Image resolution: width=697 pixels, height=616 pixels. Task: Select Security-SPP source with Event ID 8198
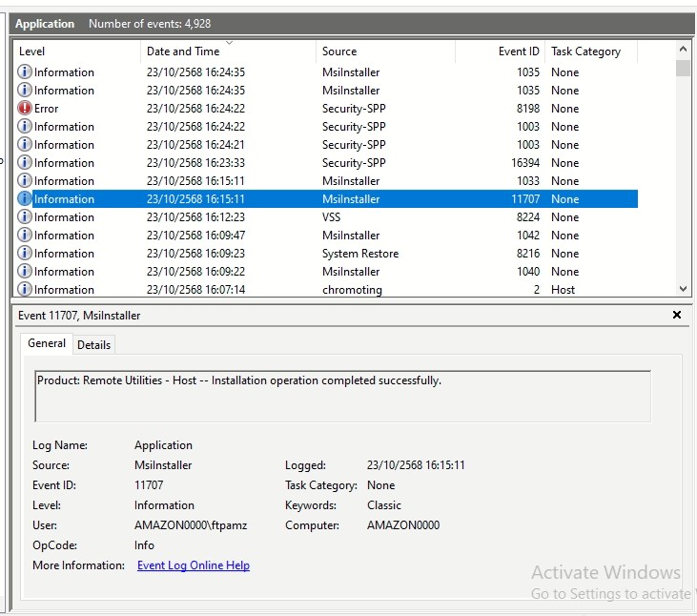point(354,109)
